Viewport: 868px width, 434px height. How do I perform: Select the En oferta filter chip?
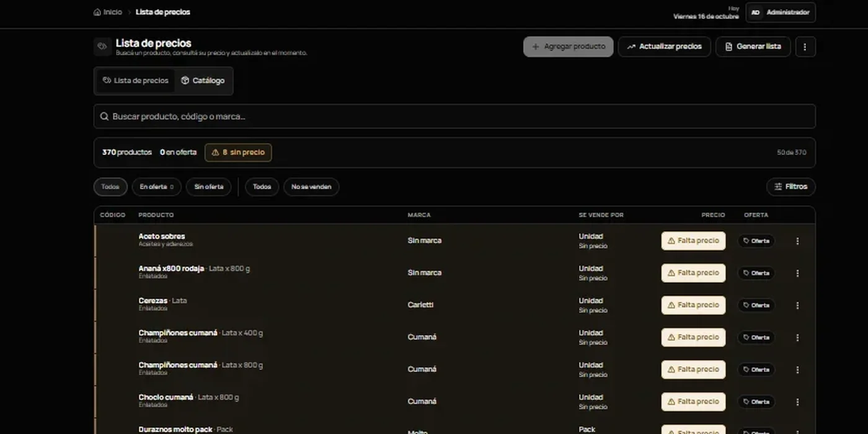(156, 187)
